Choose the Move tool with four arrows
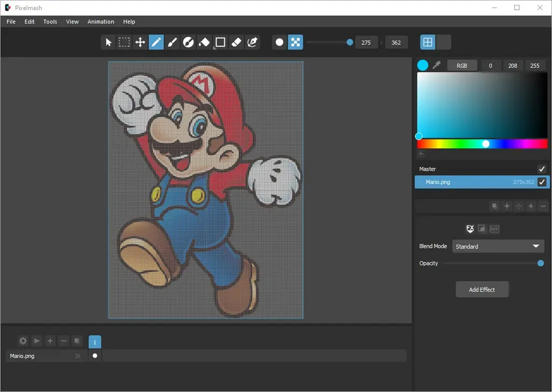This screenshot has height=392, width=552. 140,42
